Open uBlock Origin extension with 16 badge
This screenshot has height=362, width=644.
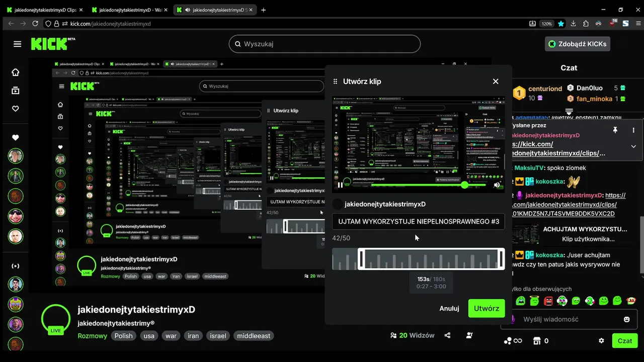[613, 23]
